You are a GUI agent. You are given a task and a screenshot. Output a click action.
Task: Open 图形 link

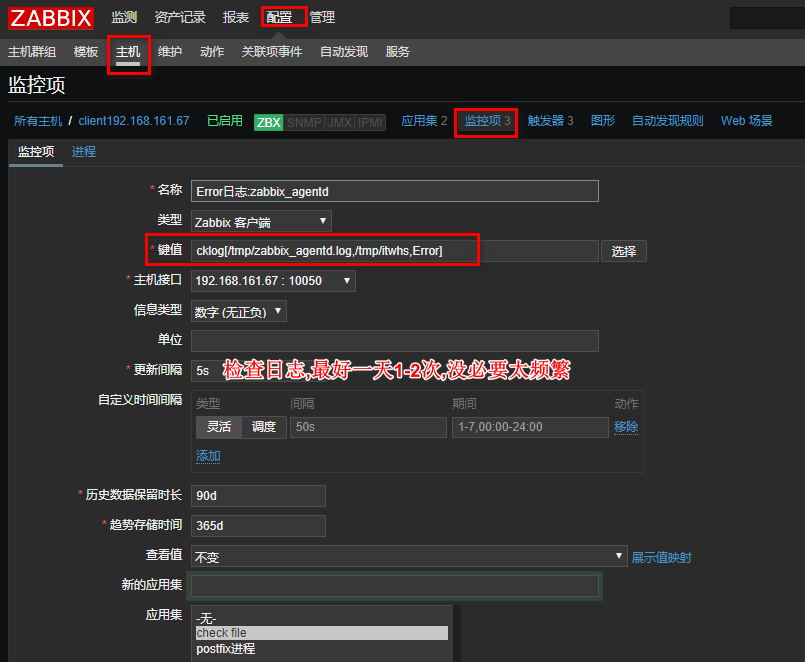point(603,121)
